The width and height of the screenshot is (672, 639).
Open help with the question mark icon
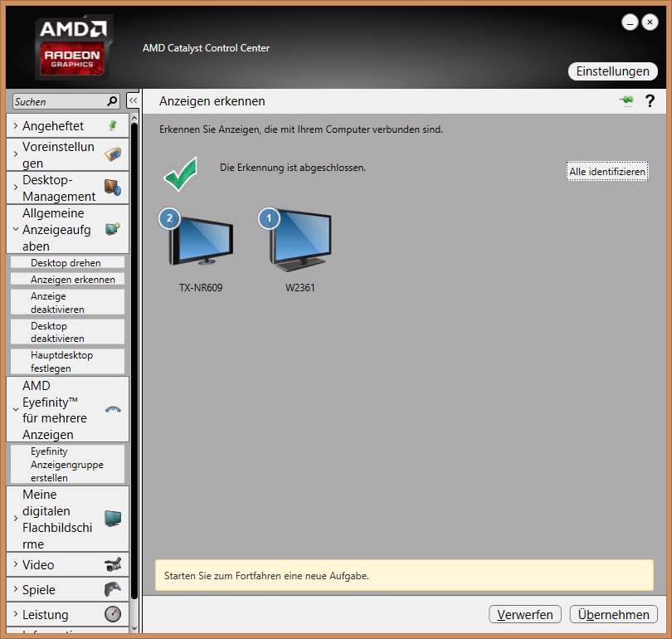tap(650, 101)
